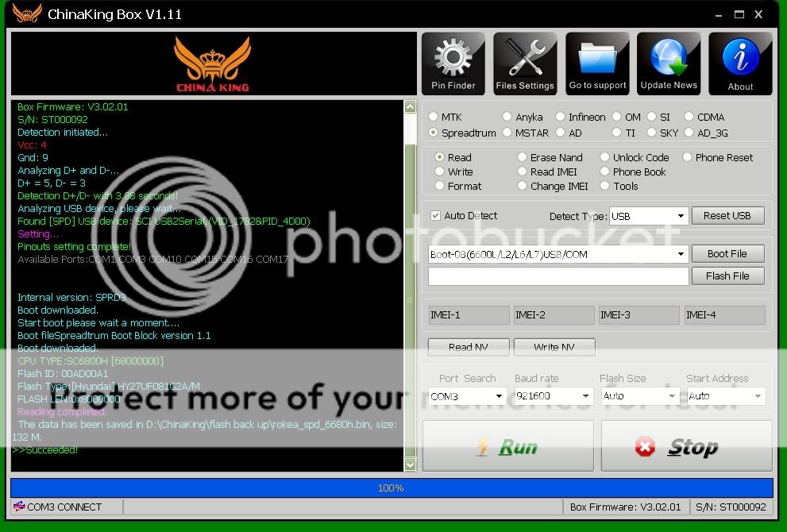Screen dimensions: 787x532
Task: Toggle the Auto Detect checkbox
Action: click(435, 215)
